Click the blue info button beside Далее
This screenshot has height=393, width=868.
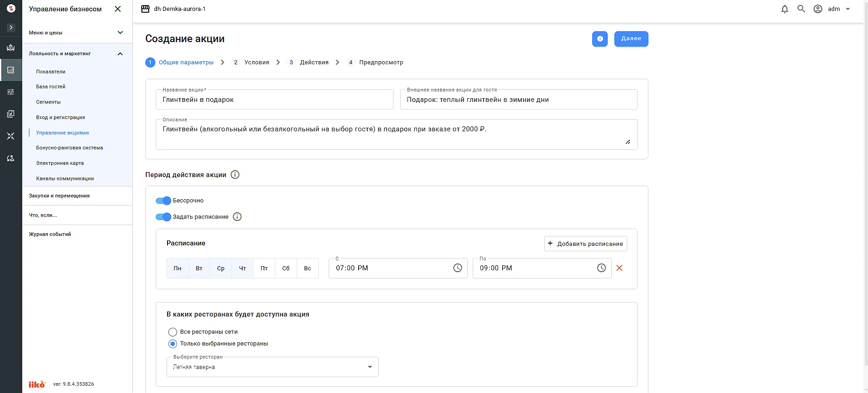(600, 39)
